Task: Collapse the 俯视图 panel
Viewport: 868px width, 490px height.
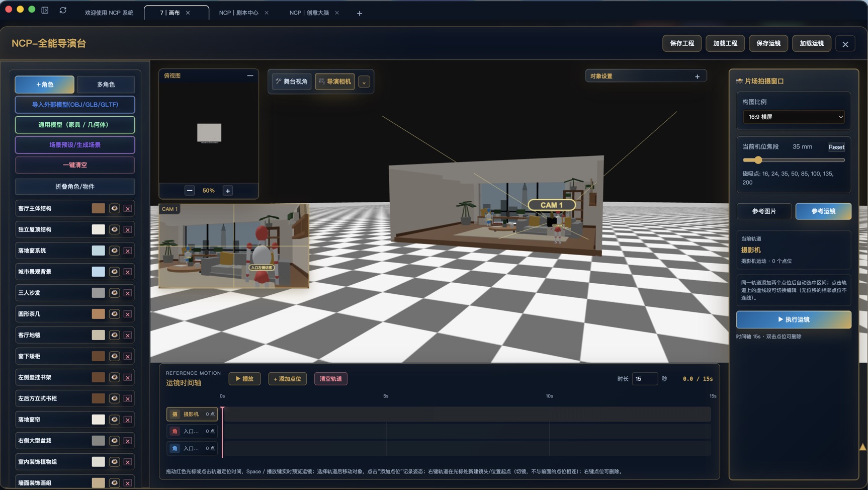Action: pos(250,75)
